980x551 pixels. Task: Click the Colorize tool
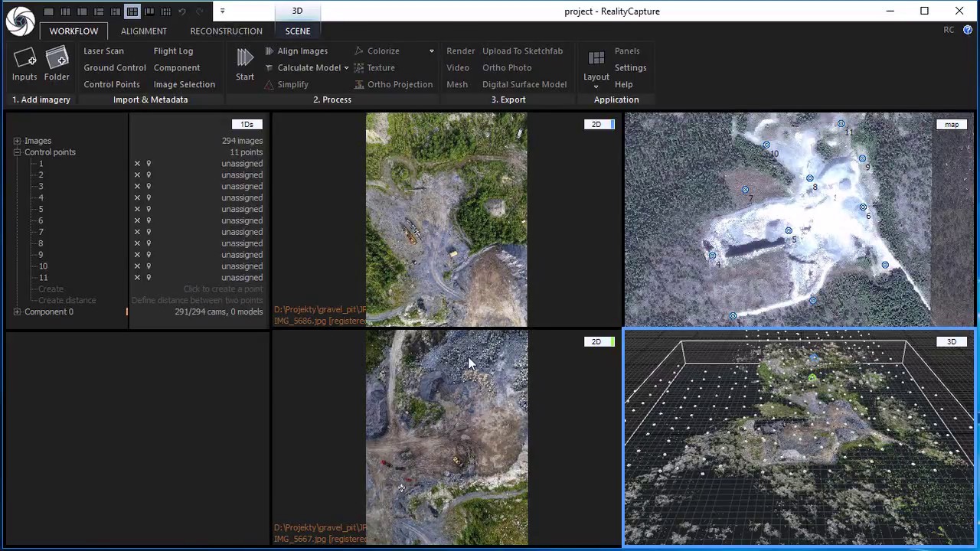[x=377, y=51]
